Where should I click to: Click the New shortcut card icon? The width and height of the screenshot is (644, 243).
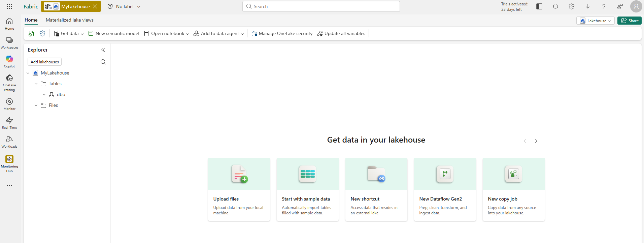376,174
